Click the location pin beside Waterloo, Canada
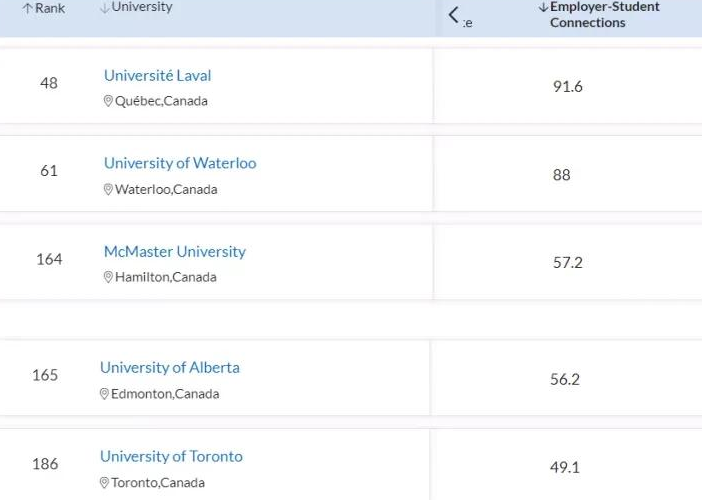Screen dimensions: 702x500 point(109,189)
